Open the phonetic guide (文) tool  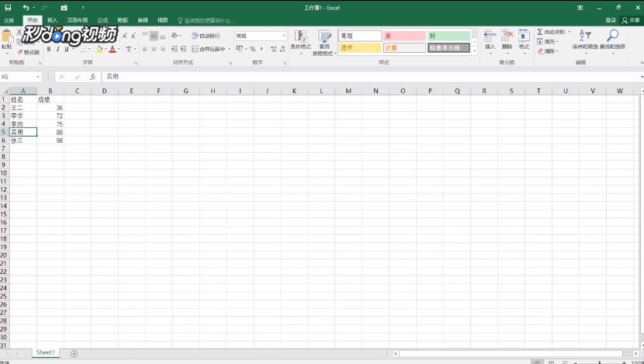point(129,50)
